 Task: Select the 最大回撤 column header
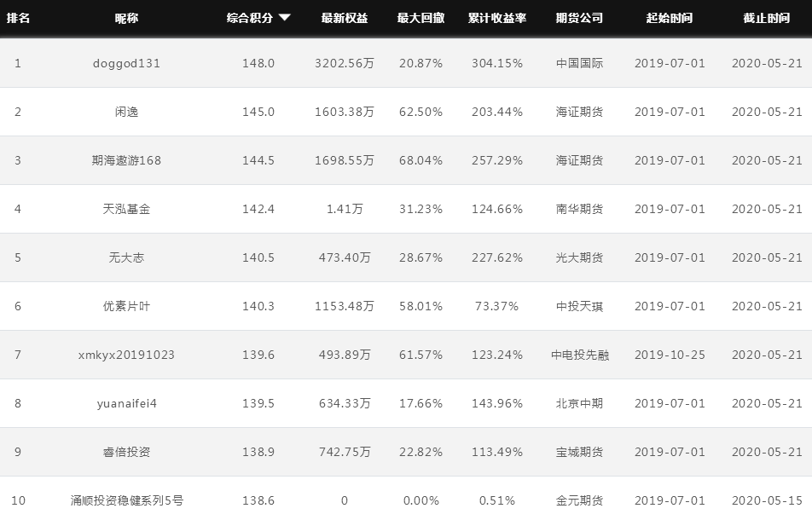[x=420, y=18]
